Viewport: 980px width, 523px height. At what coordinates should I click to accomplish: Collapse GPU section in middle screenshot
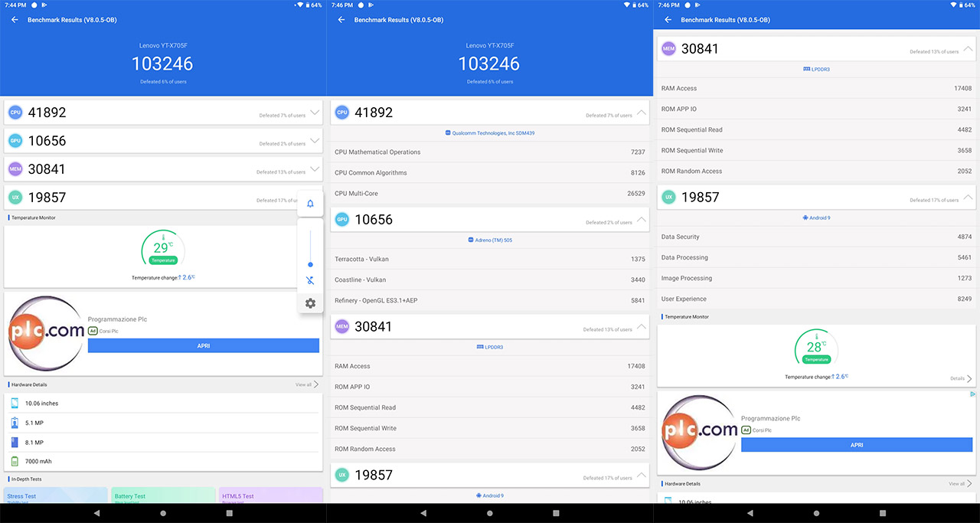click(x=641, y=220)
